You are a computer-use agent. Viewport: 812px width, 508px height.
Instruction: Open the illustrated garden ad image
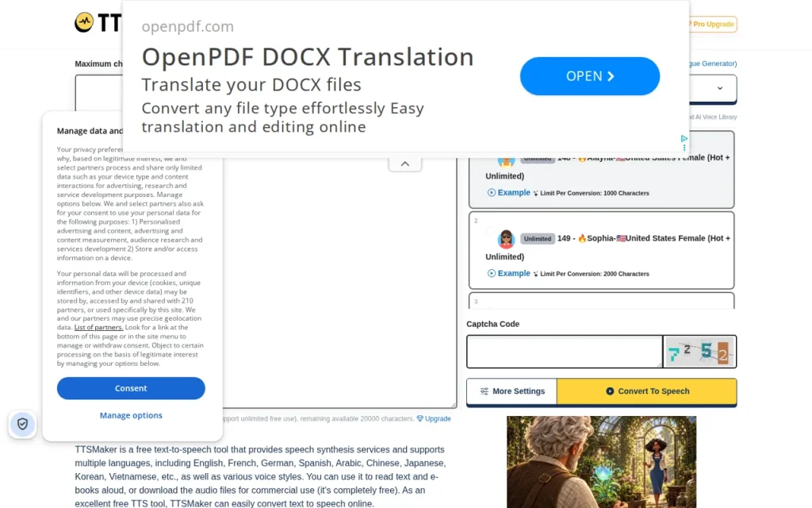[x=601, y=462]
